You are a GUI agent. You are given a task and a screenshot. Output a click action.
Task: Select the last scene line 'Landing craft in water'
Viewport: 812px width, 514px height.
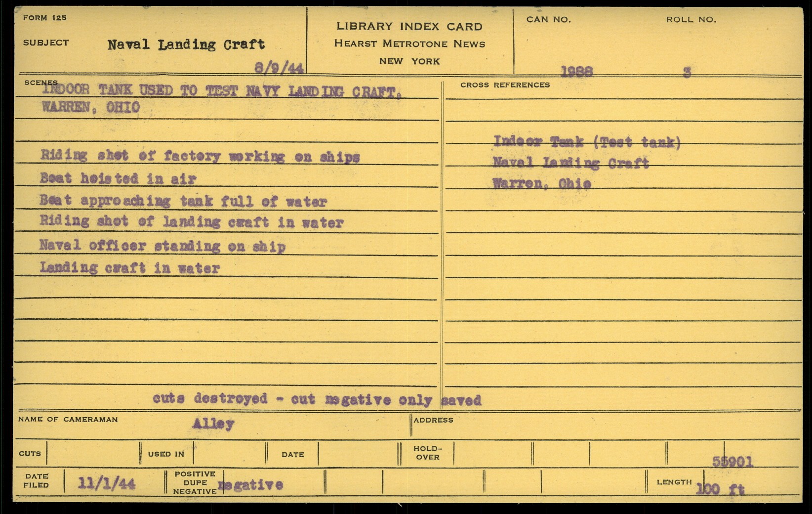click(x=130, y=268)
